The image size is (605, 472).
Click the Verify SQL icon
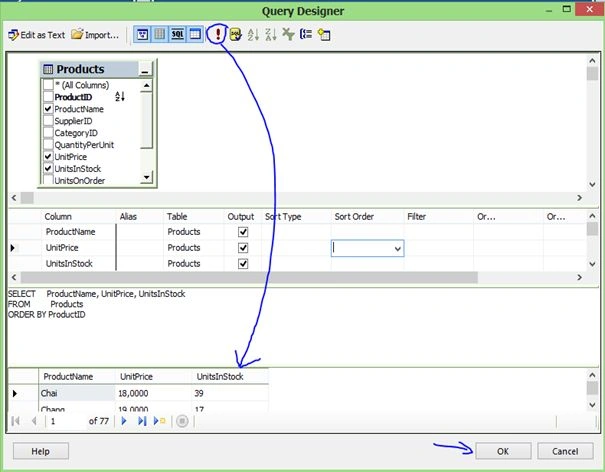(235, 34)
